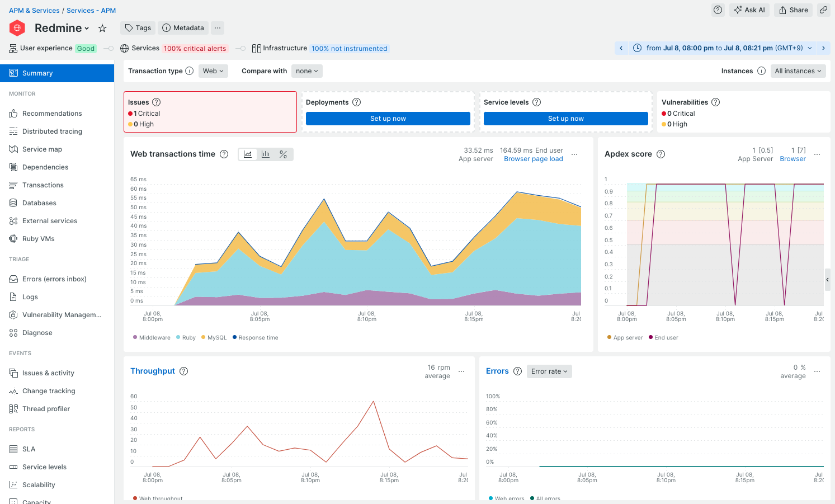The height and width of the screenshot is (504, 835).
Task: Click the Scalability sidebar icon
Action: point(13,485)
